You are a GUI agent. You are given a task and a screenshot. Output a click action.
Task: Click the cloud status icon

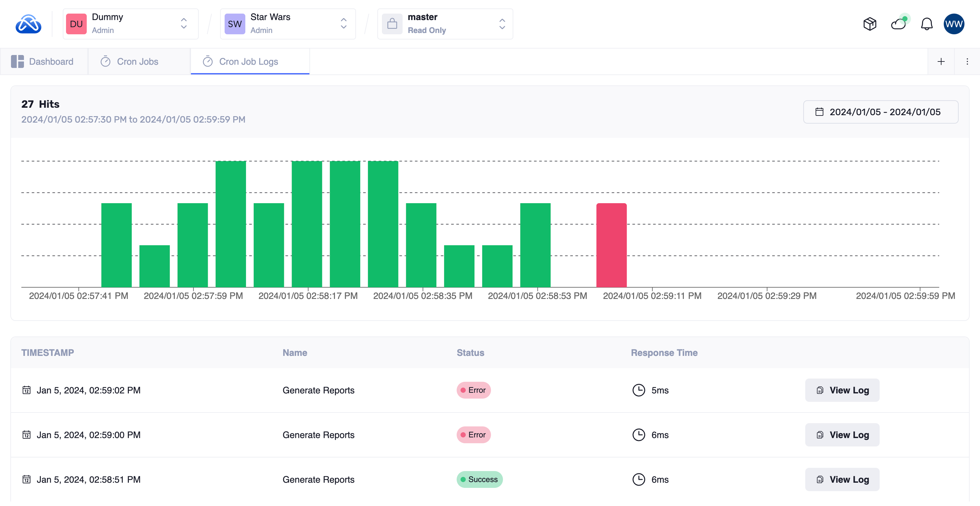pyautogui.click(x=898, y=24)
